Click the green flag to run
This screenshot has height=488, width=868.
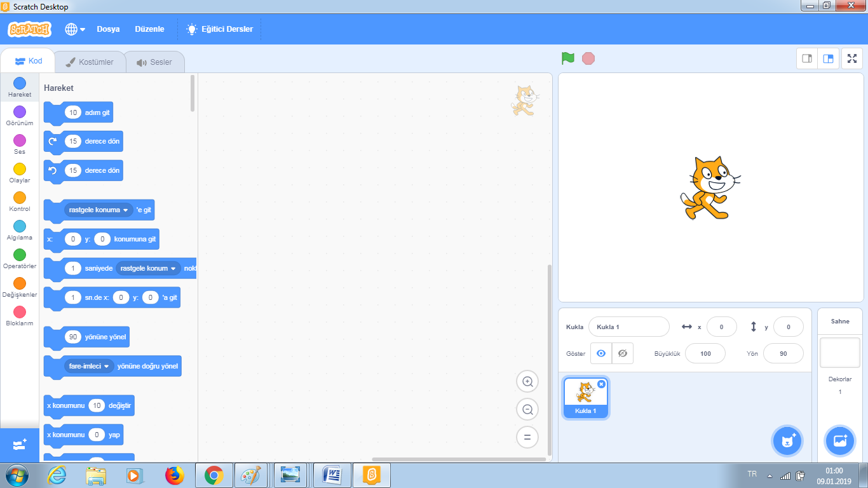(x=568, y=58)
